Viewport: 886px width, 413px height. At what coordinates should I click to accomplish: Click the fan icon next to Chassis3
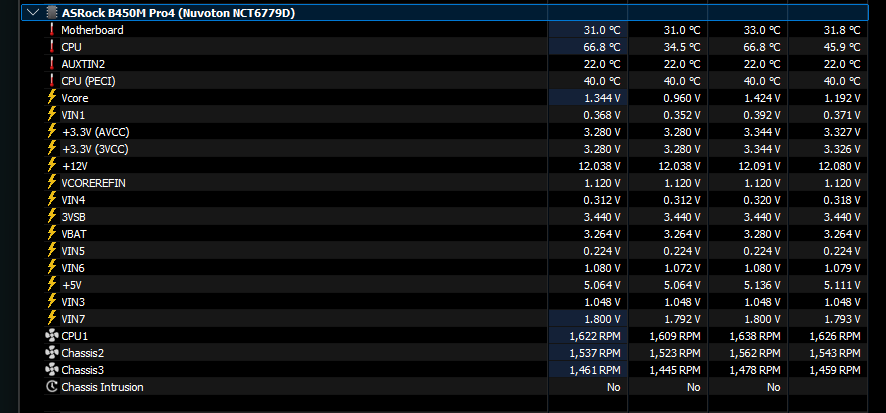coord(52,370)
